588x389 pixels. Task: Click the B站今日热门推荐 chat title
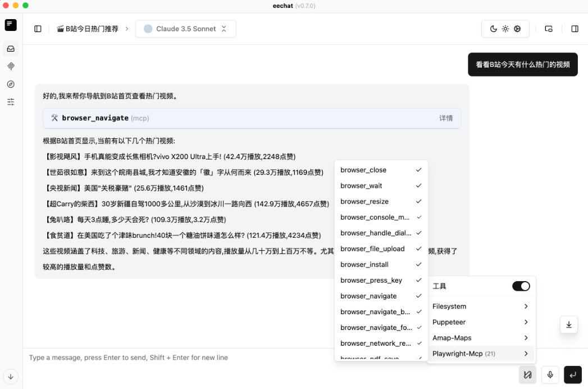[x=88, y=29]
